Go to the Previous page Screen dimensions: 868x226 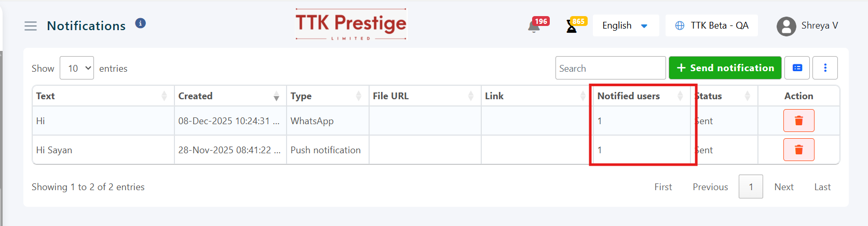(710, 187)
